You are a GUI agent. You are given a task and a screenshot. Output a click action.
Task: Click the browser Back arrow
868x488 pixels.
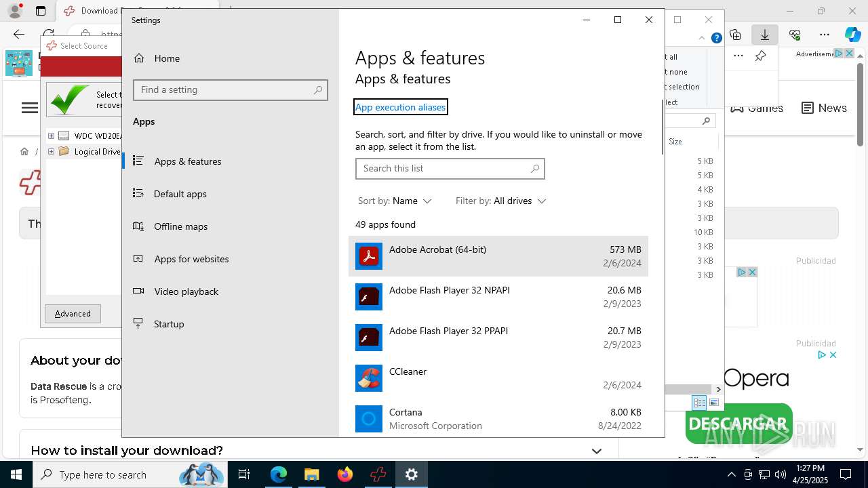18,34
